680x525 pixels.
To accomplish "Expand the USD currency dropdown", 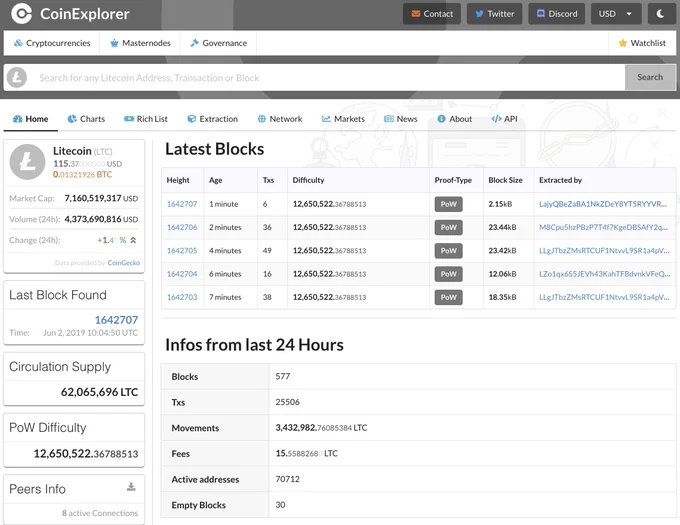I will pos(615,14).
